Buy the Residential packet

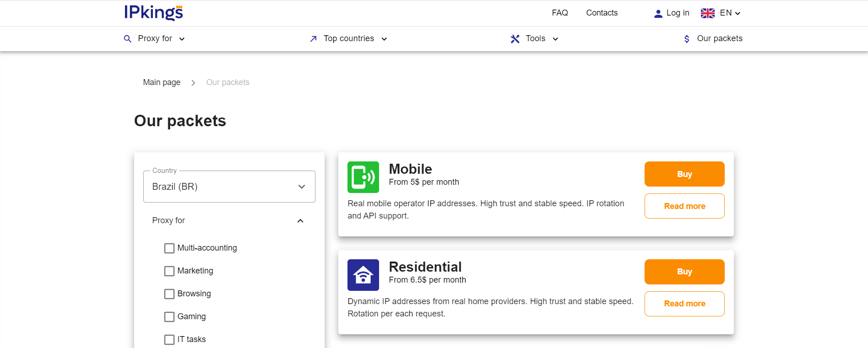(684, 272)
